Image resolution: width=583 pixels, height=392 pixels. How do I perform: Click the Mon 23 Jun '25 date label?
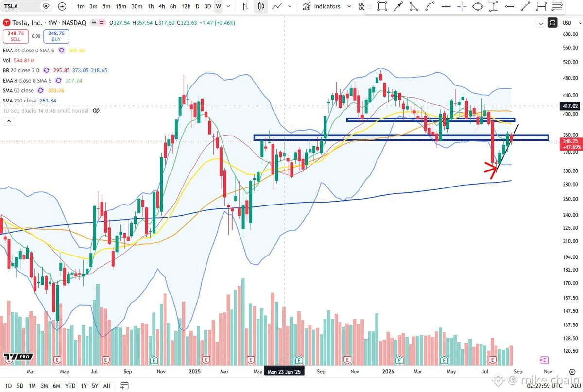[x=284, y=372]
